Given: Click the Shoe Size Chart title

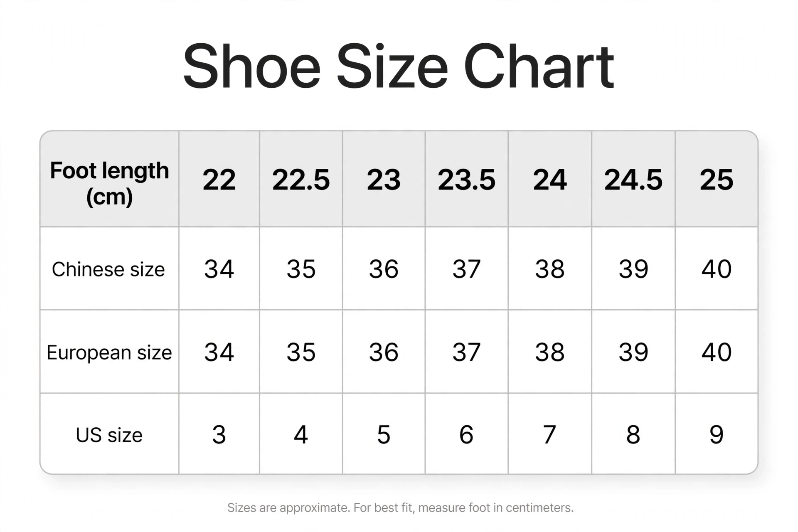Looking at the screenshot, I should coord(398,66).
